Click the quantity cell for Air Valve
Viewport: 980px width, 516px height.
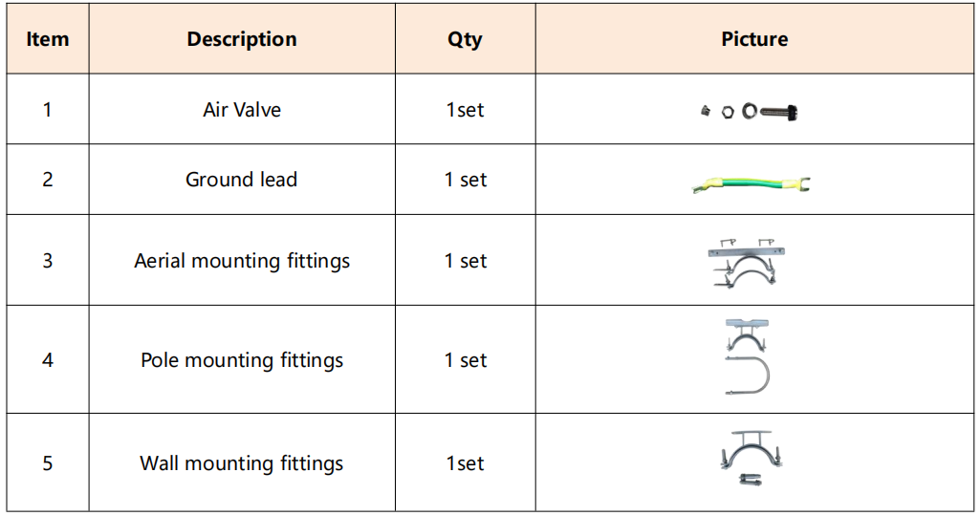(466, 110)
